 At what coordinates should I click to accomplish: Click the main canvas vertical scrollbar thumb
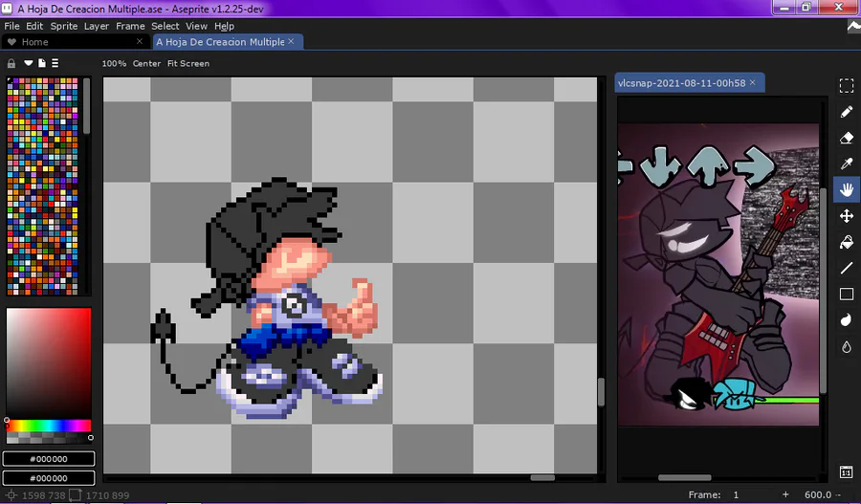coord(602,392)
